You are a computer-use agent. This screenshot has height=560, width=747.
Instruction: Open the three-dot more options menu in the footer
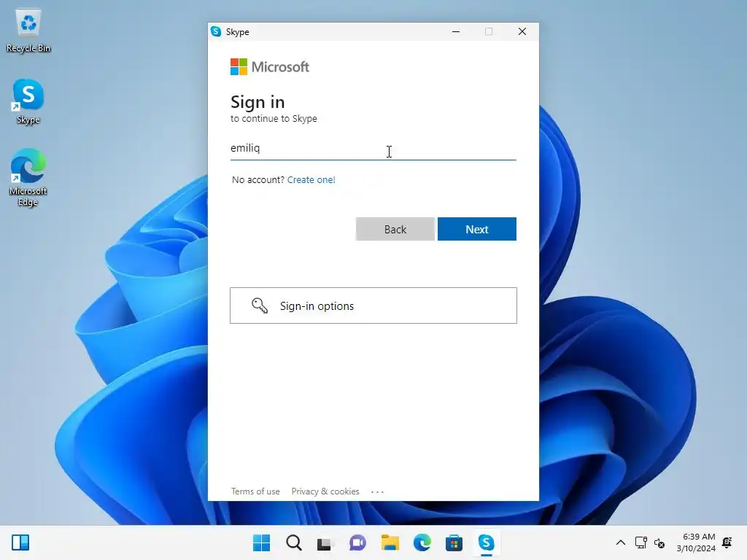tap(377, 492)
